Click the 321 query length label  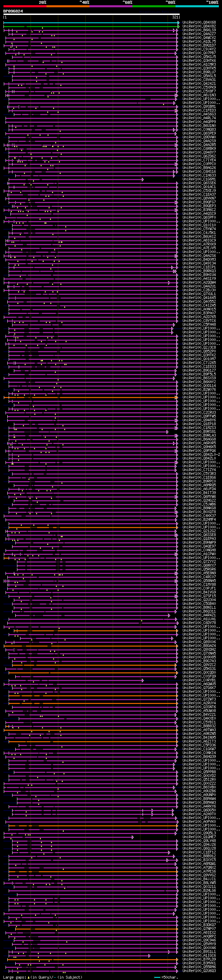coord(175,17)
